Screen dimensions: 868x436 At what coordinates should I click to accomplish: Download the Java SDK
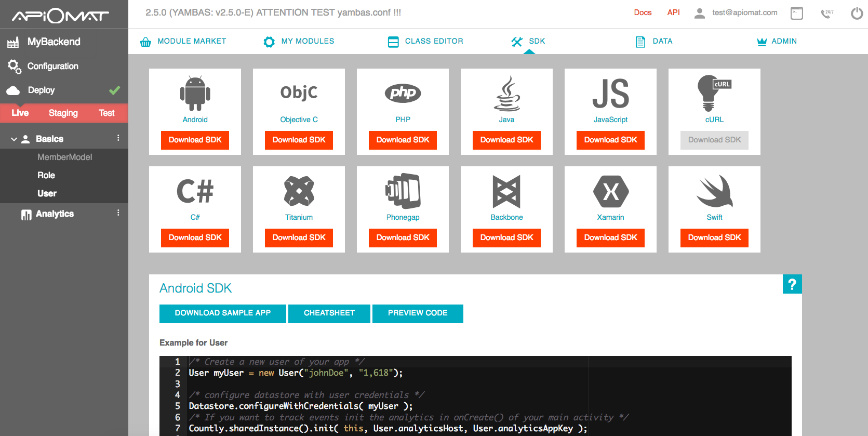pos(506,140)
